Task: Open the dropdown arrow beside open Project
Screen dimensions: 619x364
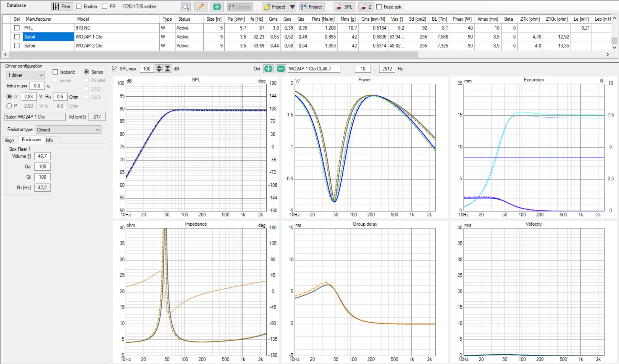Action: click(x=292, y=7)
